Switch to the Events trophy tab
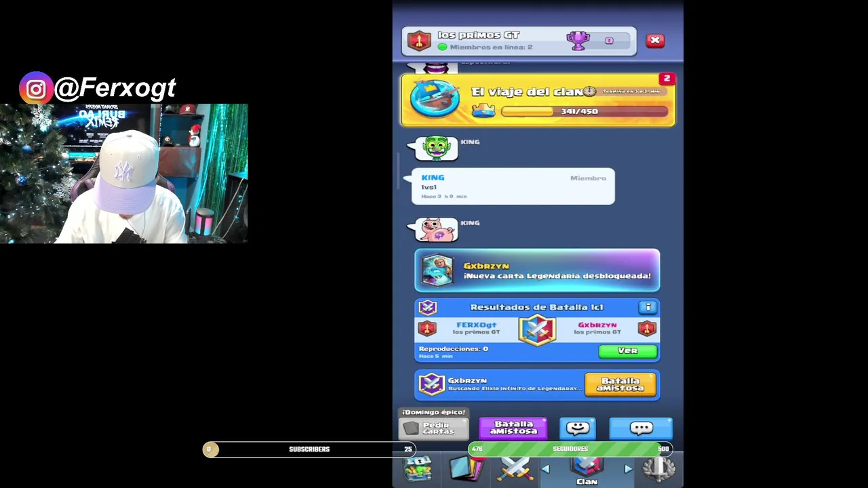 [658, 470]
